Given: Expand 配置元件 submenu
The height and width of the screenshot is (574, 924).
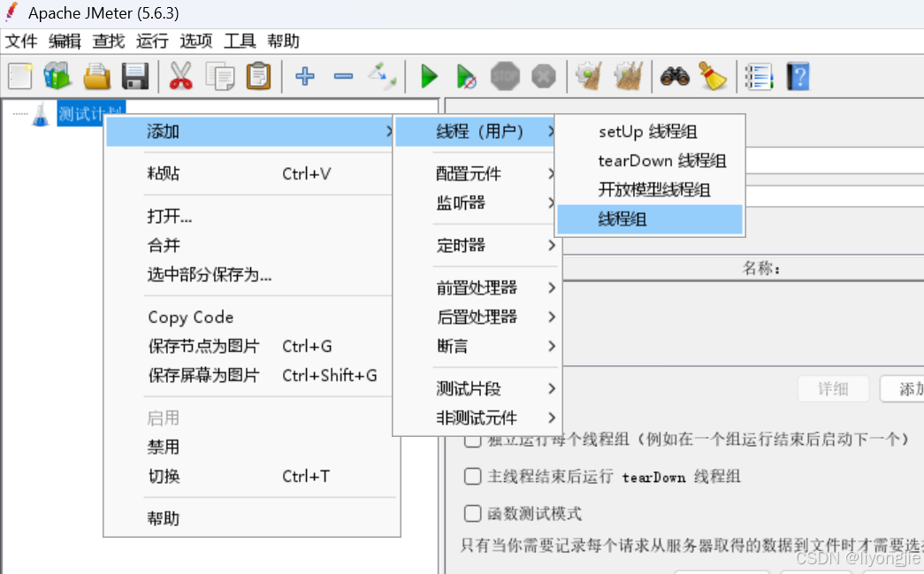Looking at the screenshot, I should pyautogui.click(x=476, y=173).
